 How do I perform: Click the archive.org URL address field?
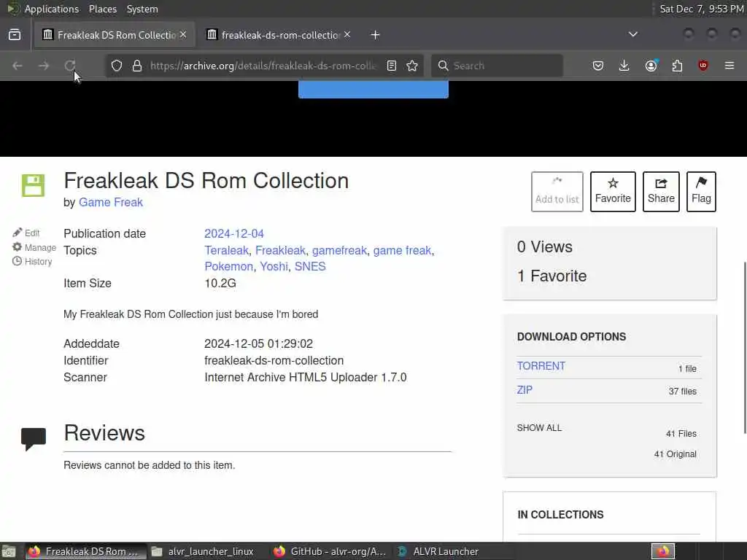pyautogui.click(x=263, y=66)
